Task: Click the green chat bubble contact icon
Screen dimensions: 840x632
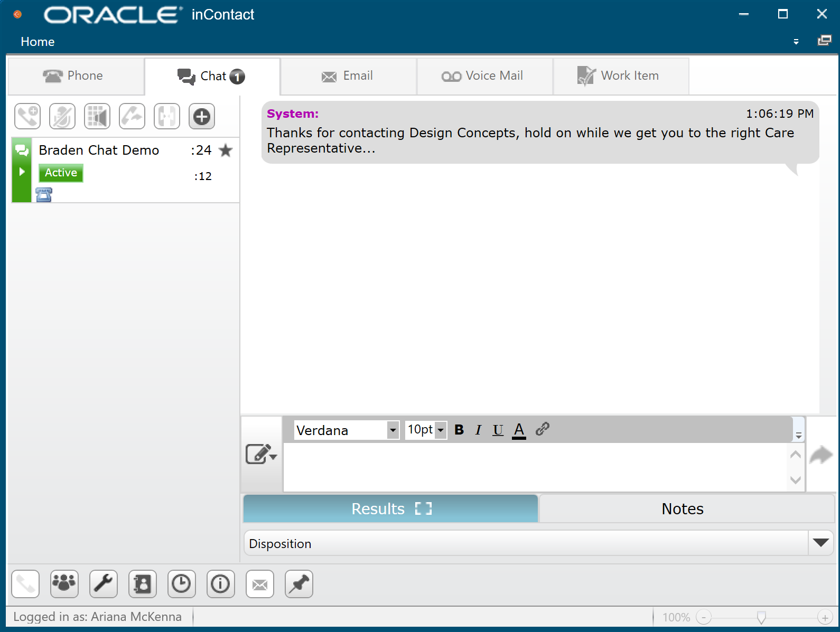Action: pyautogui.click(x=22, y=150)
